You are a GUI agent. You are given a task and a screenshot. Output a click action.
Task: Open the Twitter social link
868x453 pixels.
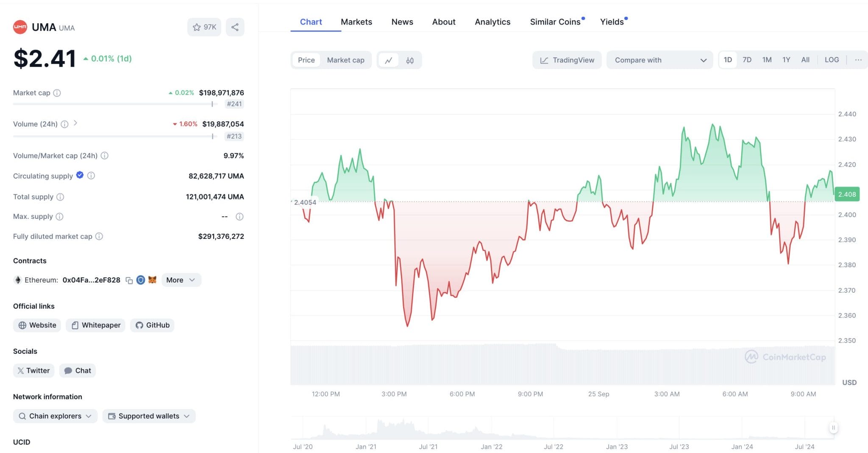(x=33, y=371)
